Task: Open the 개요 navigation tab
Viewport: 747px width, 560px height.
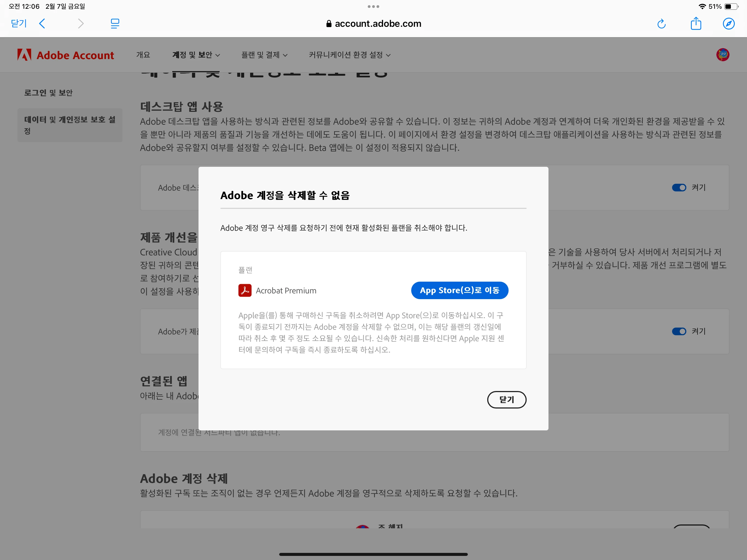Action: pos(143,55)
